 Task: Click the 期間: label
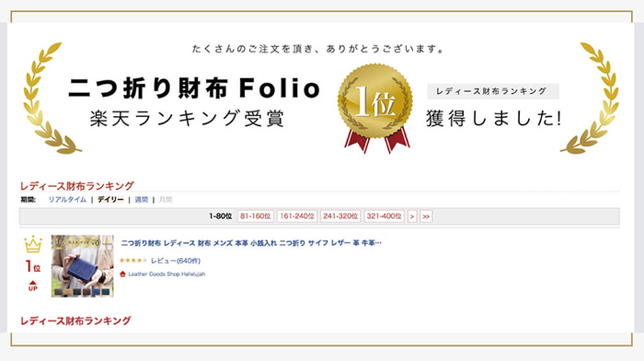click(x=28, y=200)
